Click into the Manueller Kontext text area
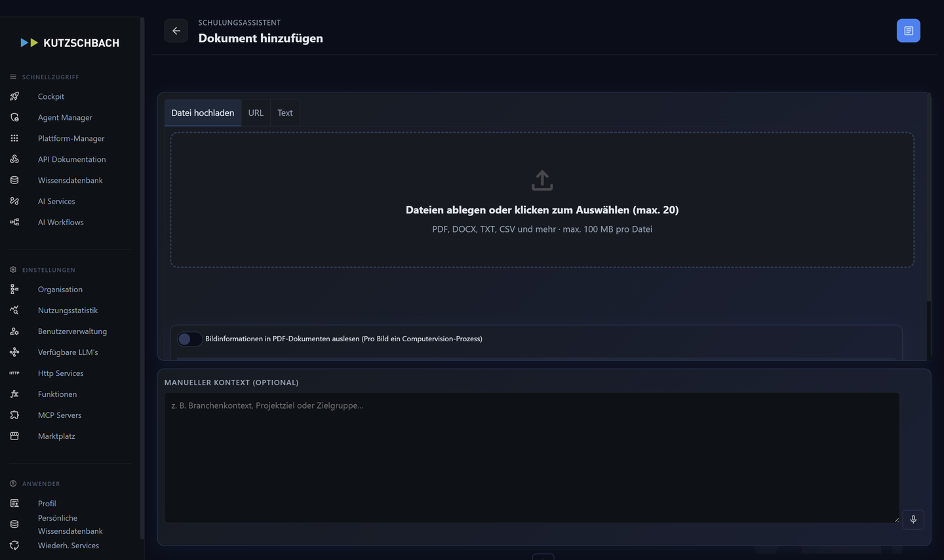This screenshot has width=944, height=560. [x=532, y=457]
